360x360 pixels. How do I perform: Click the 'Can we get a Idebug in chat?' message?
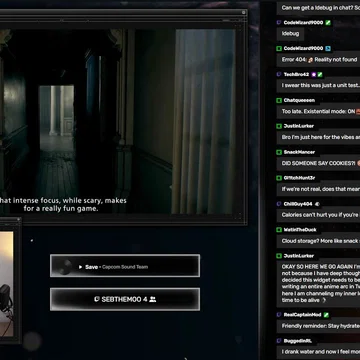pos(318,8)
